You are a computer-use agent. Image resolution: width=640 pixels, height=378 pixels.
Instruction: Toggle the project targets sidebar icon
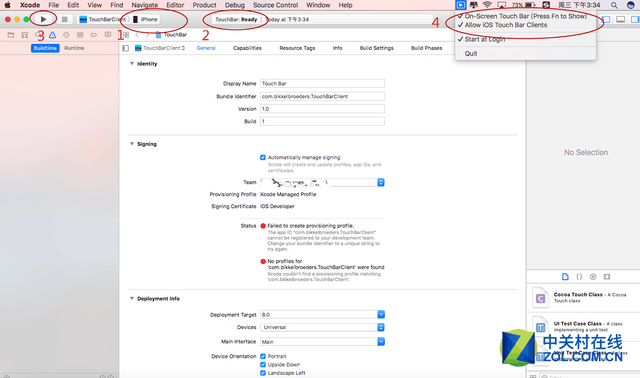click(x=126, y=48)
